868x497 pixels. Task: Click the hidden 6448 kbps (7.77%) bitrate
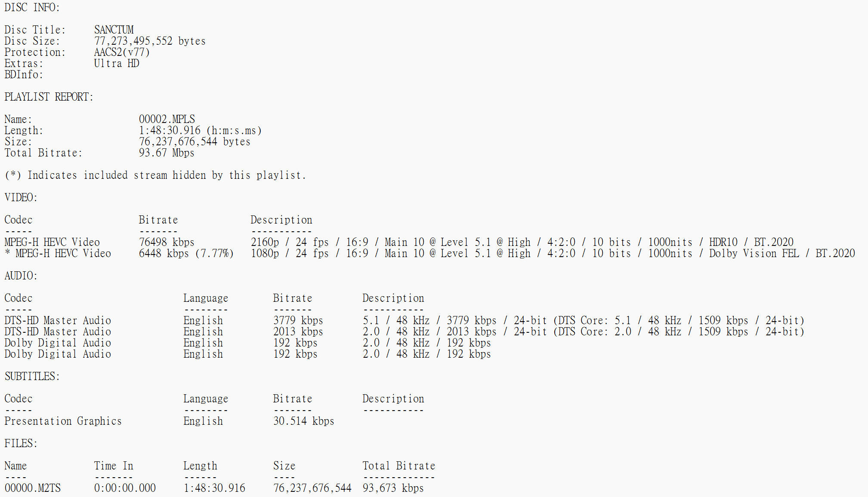[x=186, y=253]
